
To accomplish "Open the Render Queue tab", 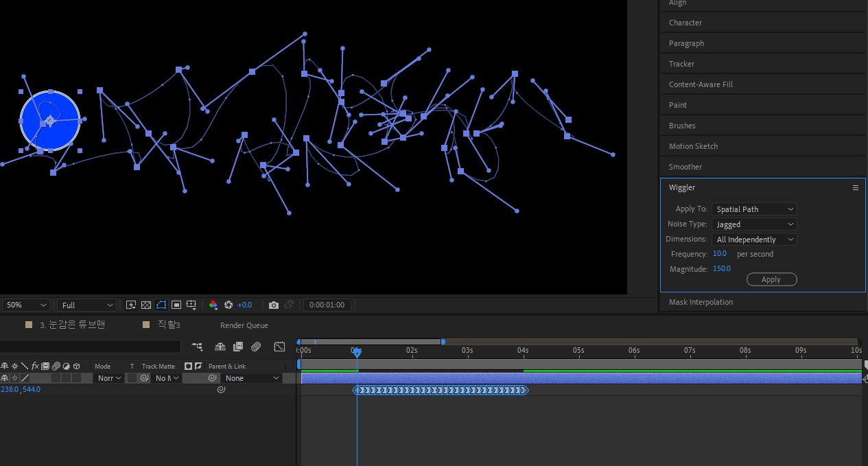I will tap(244, 325).
